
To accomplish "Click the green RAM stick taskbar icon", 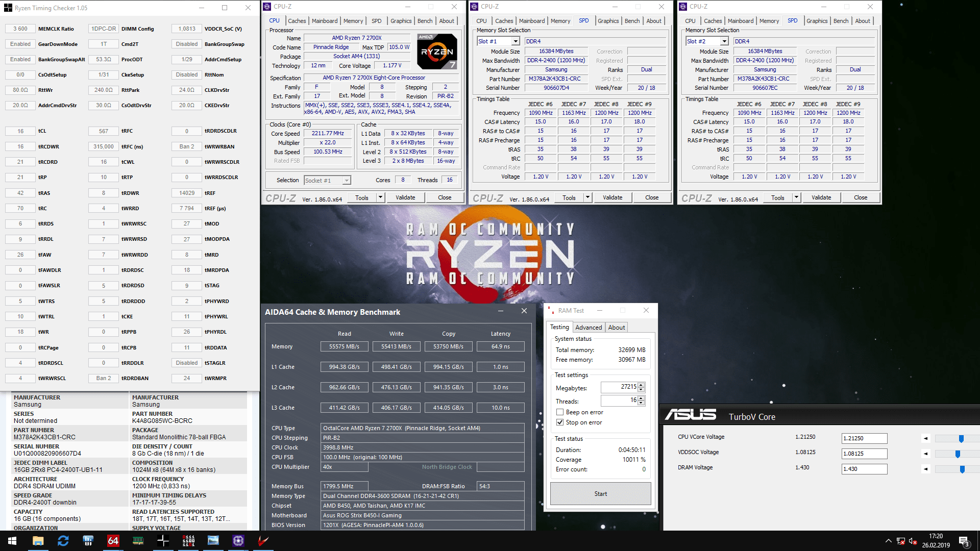I will click(138, 541).
